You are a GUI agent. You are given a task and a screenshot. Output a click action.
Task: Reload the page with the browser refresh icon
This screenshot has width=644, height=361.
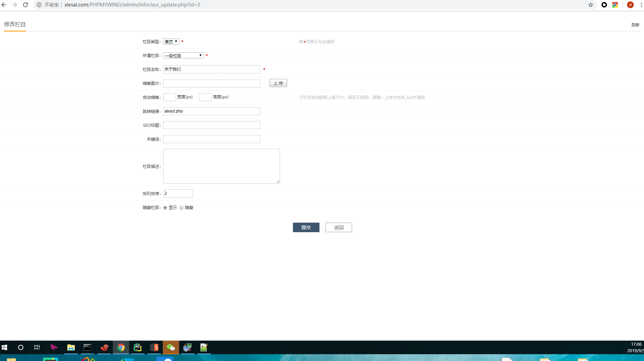click(x=25, y=5)
